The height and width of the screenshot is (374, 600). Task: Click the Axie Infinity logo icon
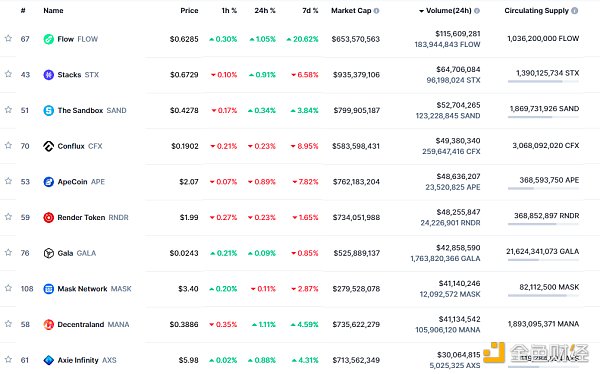click(49, 360)
